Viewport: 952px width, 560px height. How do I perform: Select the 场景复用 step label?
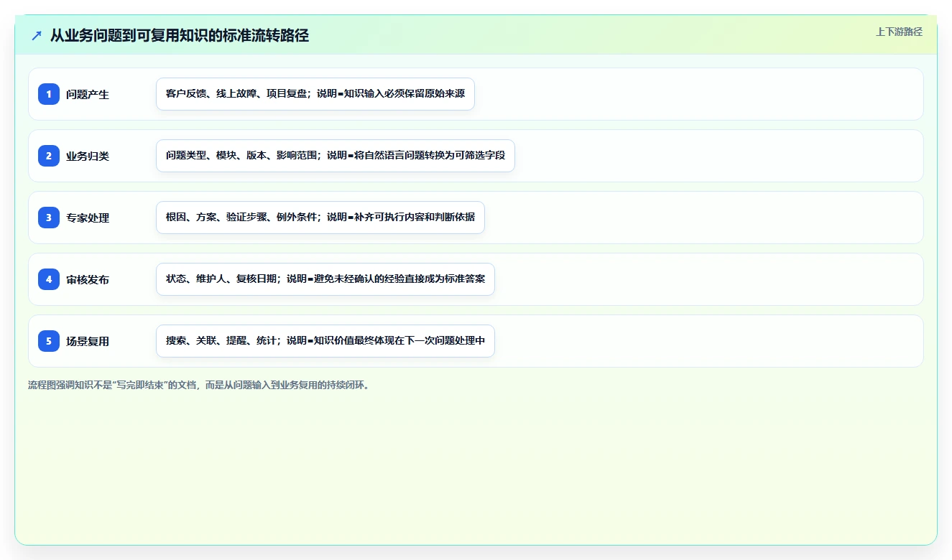pyautogui.click(x=88, y=341)
